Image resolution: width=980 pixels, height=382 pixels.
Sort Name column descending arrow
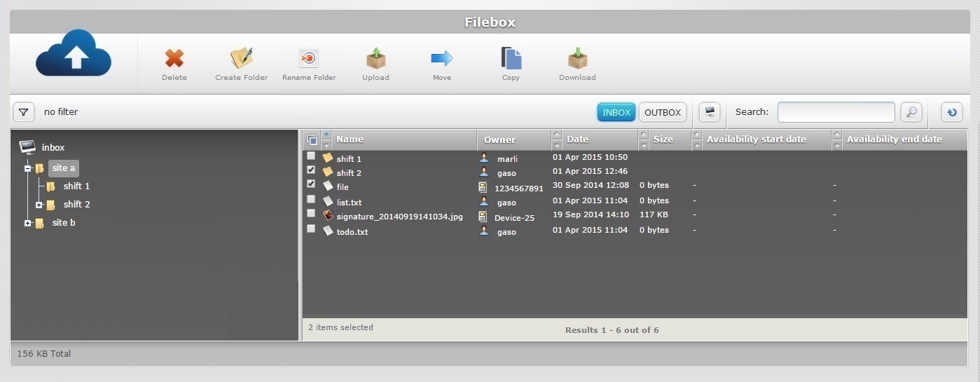pos(326,145)
